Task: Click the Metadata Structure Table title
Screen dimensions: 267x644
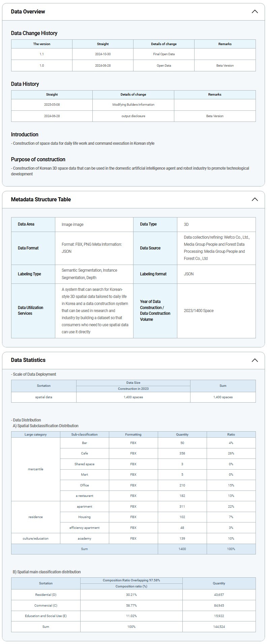Action: pyautogui.click(x=41, y=199)
